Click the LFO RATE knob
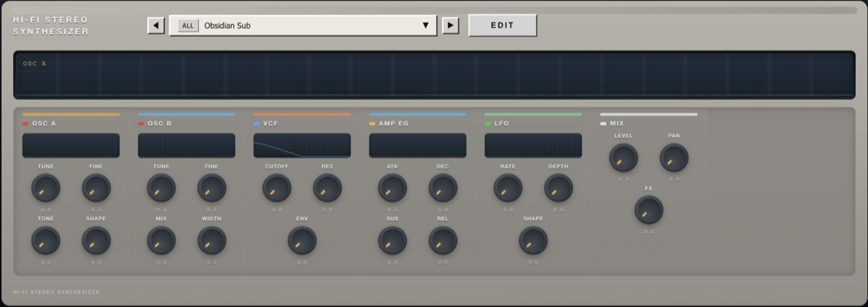868x307 pixels. (x=508, y=188)
